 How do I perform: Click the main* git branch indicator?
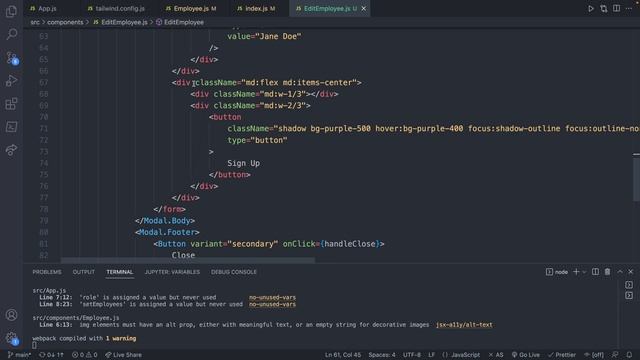(19, 355)
